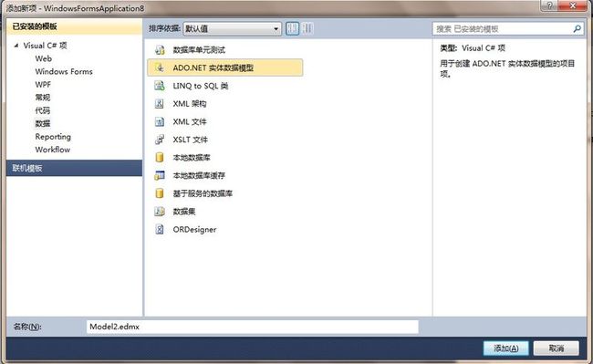Select the Windows Forms category
The image size is (593, 364).
pyautogui.click(x=64, y=71)
